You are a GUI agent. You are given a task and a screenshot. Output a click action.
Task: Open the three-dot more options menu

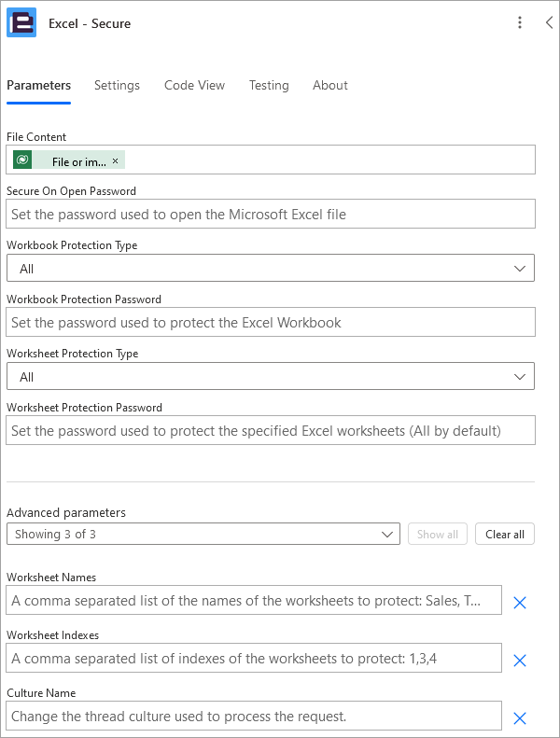tap(520, 22)
